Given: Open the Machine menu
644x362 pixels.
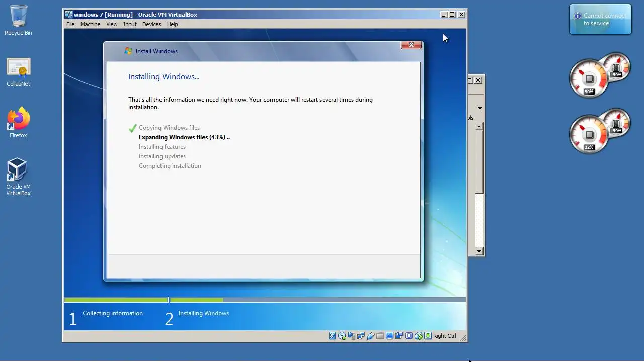Looking at the screenshot, I should (90, 24).
